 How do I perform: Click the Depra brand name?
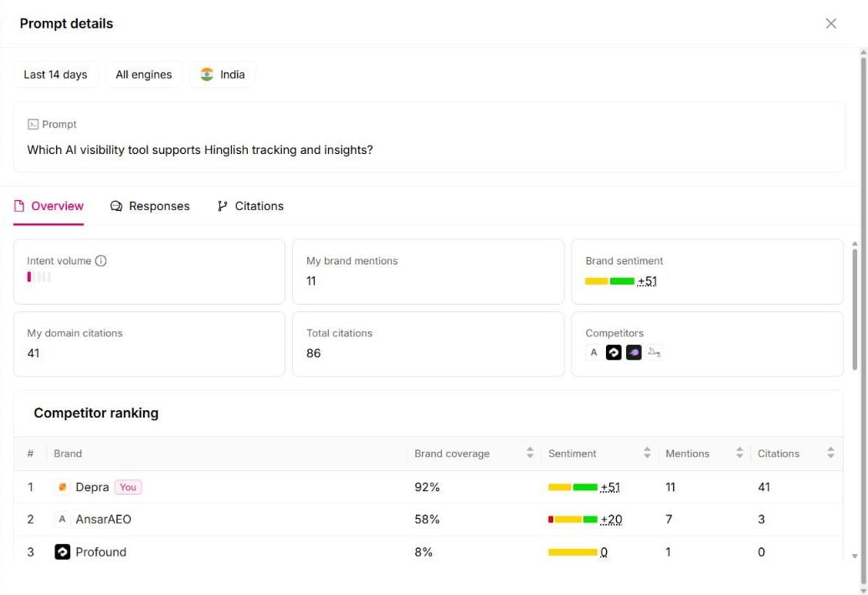92,487
